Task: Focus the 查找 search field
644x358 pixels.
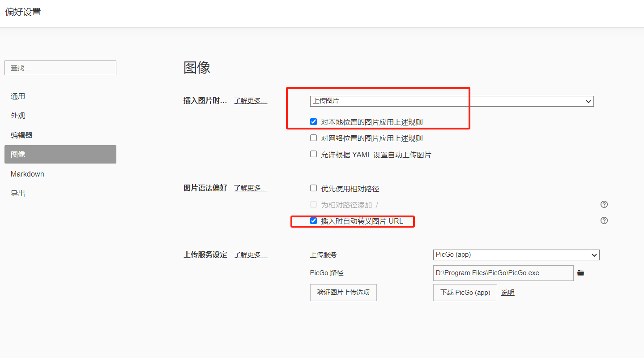Action: click(60, 68)
